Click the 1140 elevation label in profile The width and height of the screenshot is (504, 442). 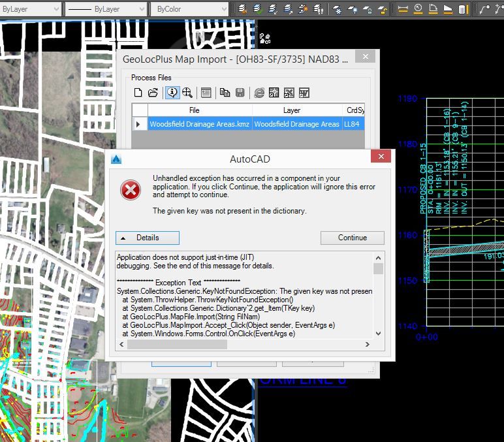click(408, 326)
